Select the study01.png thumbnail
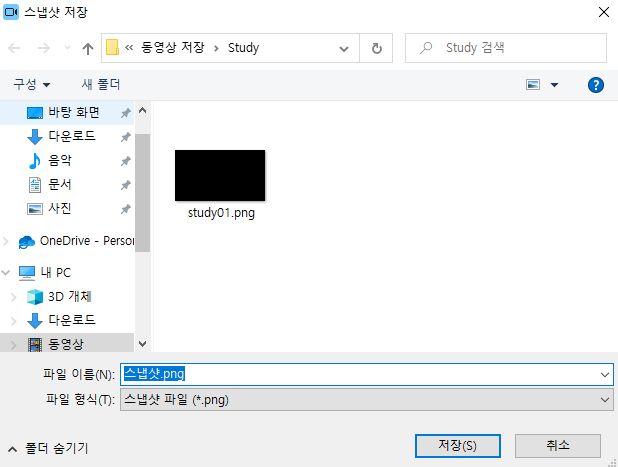 [x=220, y=175]
